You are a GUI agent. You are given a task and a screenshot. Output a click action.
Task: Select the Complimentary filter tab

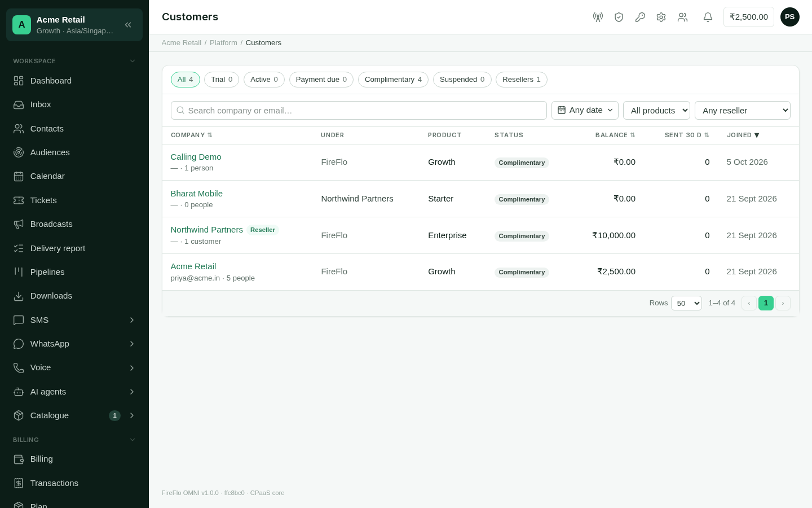coord(393,80)
